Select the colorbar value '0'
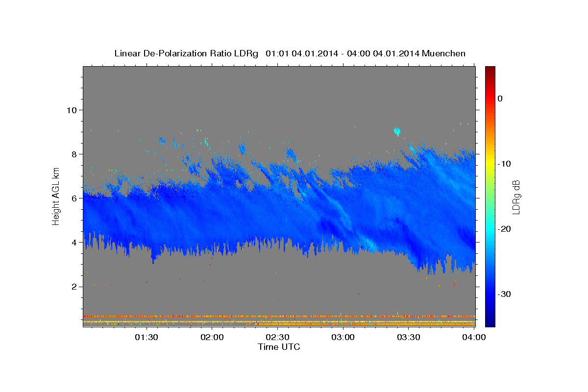 coord(500,98)
